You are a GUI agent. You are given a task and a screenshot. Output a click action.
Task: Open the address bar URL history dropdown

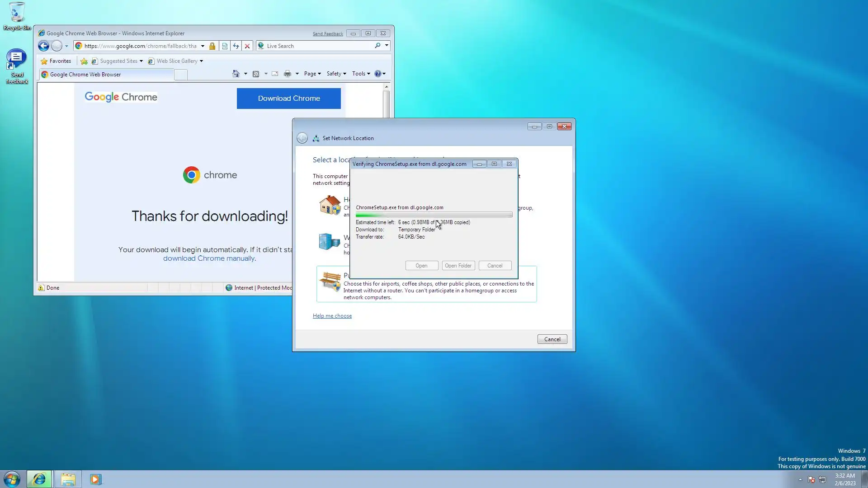203,46
